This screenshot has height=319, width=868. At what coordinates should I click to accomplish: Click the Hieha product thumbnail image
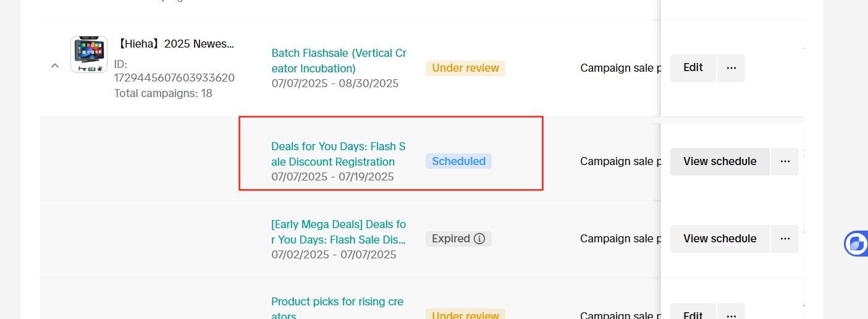point(89,54)
